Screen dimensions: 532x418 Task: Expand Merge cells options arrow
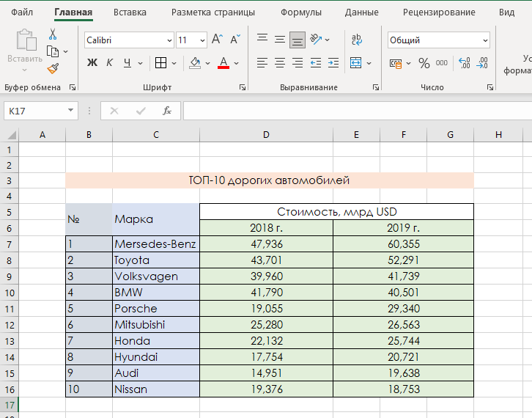(369, 63)
